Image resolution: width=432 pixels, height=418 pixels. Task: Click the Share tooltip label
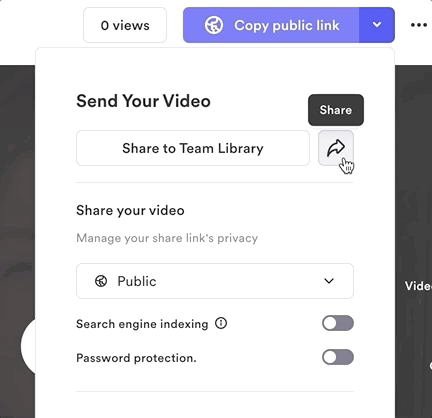(x=336, y=110)
